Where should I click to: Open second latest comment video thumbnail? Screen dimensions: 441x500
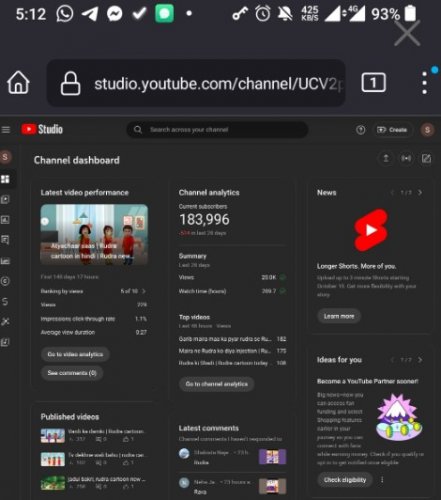(272, 486)
